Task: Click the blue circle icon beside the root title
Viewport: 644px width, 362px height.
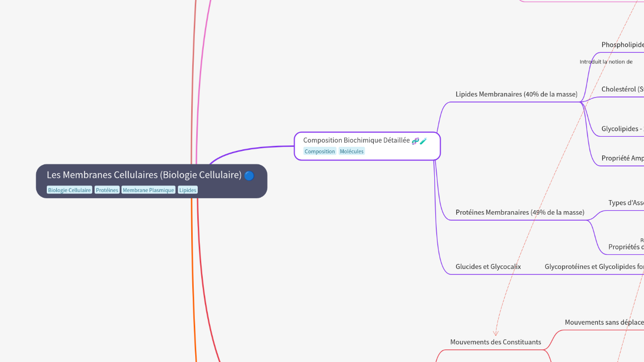Action: coord(249,176)
